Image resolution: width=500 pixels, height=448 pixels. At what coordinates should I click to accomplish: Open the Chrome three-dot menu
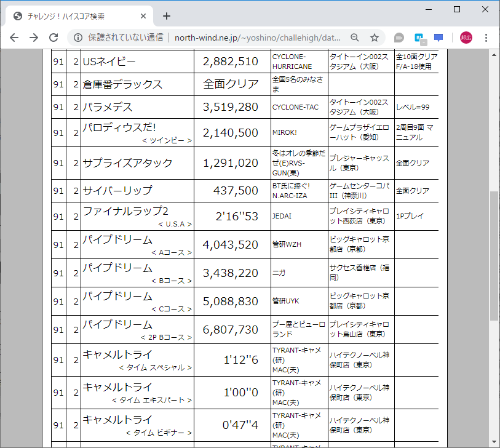click(x=487, y=38)
